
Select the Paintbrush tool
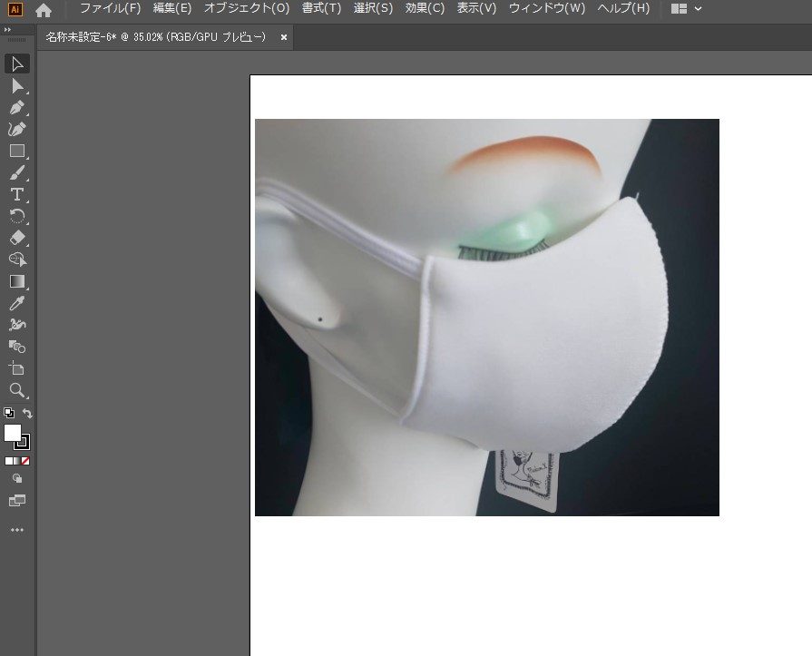(x=17, y=172)
